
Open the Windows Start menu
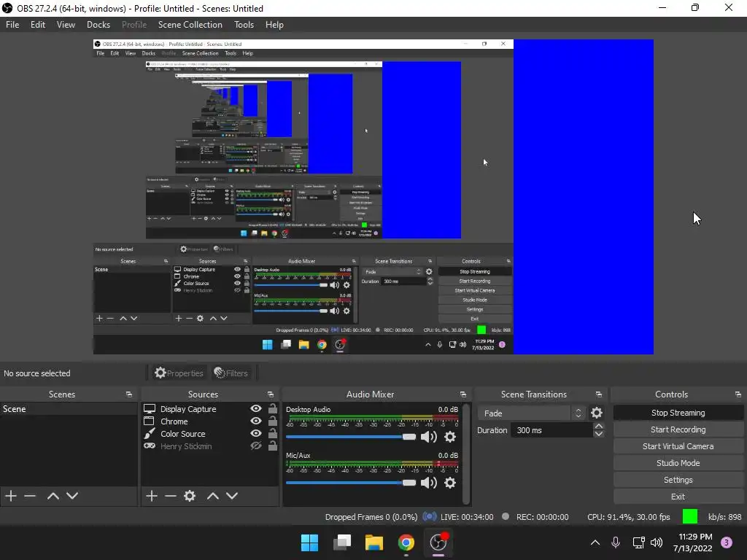click(x=309, y=542)
